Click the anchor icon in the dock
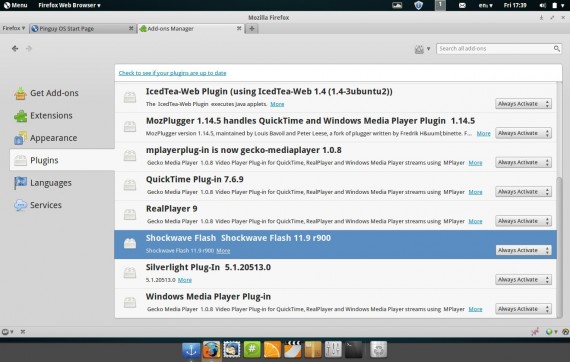Image resolution: width=570 pixels, height=362 pixels. click(191, 350)
